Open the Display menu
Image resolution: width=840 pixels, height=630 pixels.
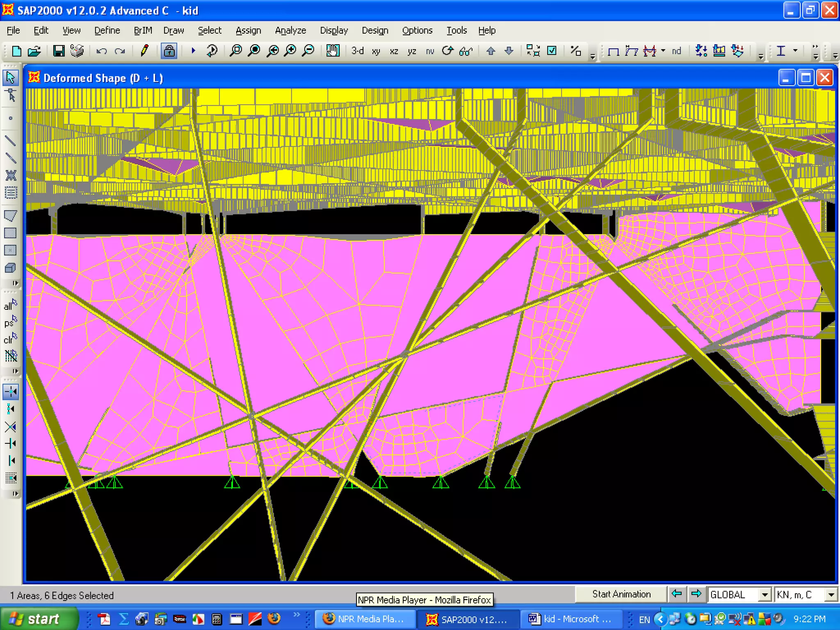tap(334, 30)
